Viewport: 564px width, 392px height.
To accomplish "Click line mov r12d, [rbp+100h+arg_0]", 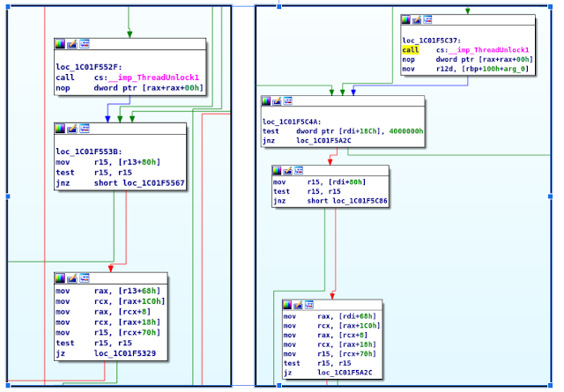I will click(x=466, y=69).
